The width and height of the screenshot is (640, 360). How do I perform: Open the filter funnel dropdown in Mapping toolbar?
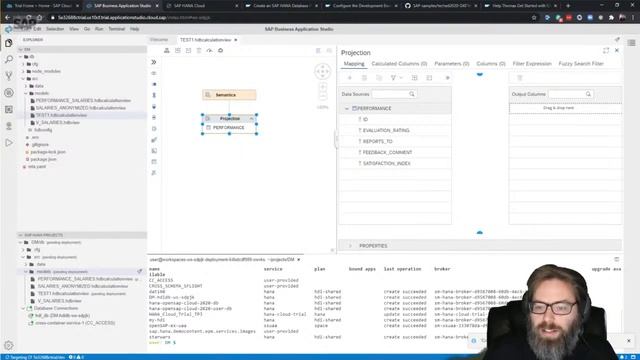point(396,78)
